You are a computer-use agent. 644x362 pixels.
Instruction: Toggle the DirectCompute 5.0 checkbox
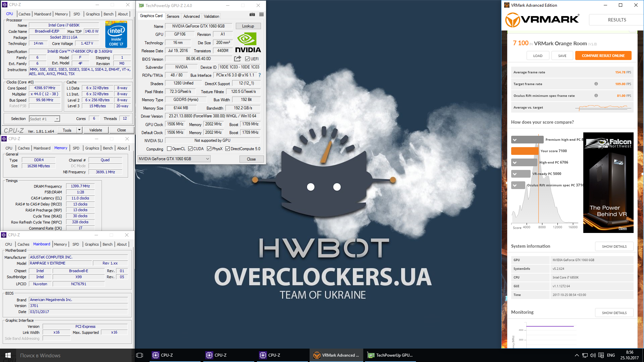[x=227, y=149]
